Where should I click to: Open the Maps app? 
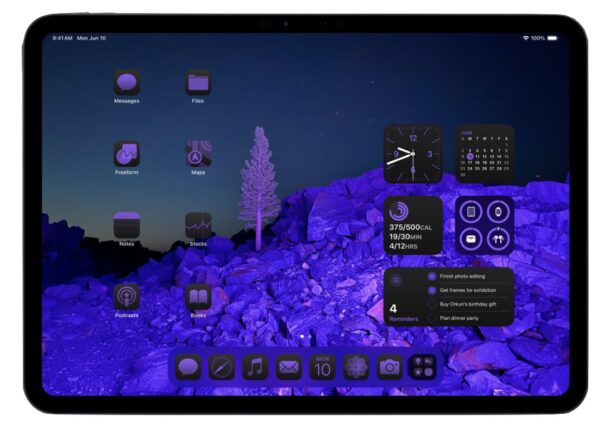point(198,154)
